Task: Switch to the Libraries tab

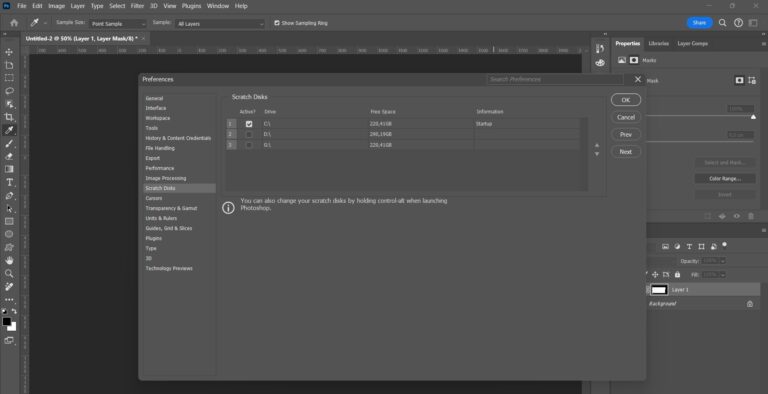Action: pos(658,44)
